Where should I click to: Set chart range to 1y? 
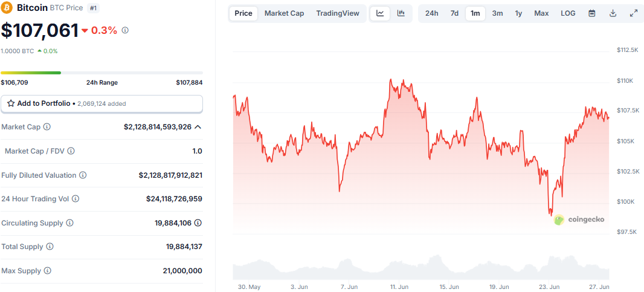519,13
